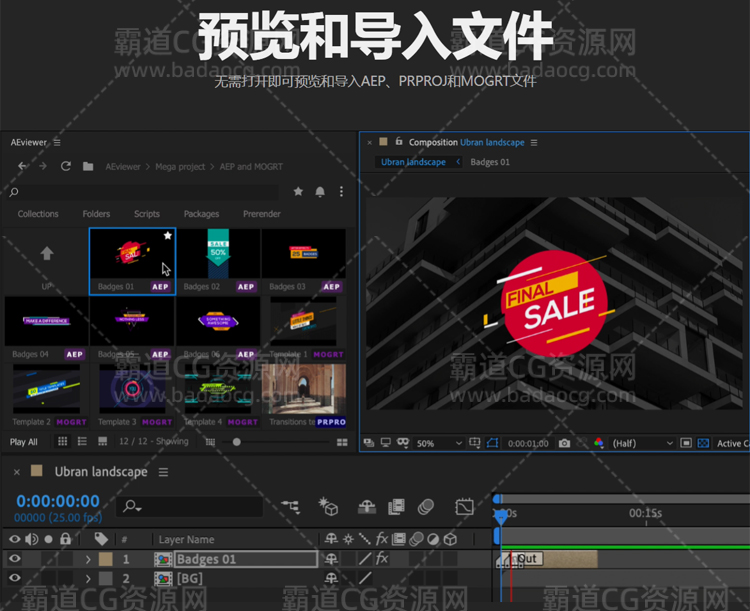
Task: Switch AEviewer to grid view
Action: (x=63, y=441)
